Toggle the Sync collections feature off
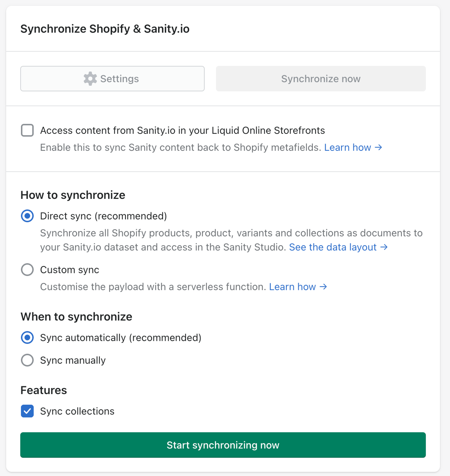Viewport: 450px width, 476px height. pos(27,411)
